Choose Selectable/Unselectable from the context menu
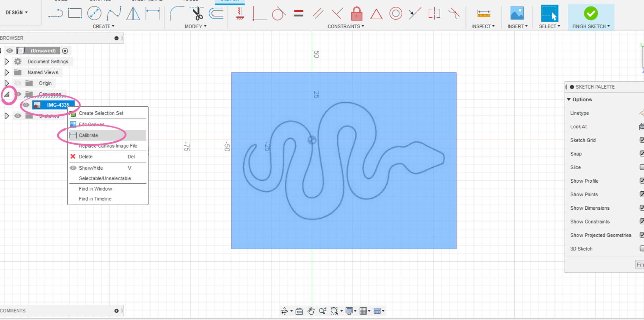The height and width of the screenshot is (320, 644). [108, 178]
